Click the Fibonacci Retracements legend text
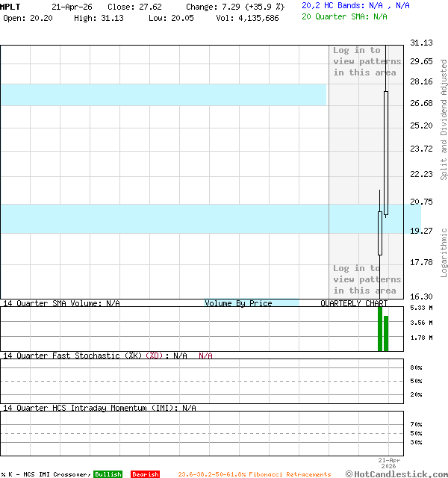The height and width of the screenshot is (478, 448). (x=254, y=474)
